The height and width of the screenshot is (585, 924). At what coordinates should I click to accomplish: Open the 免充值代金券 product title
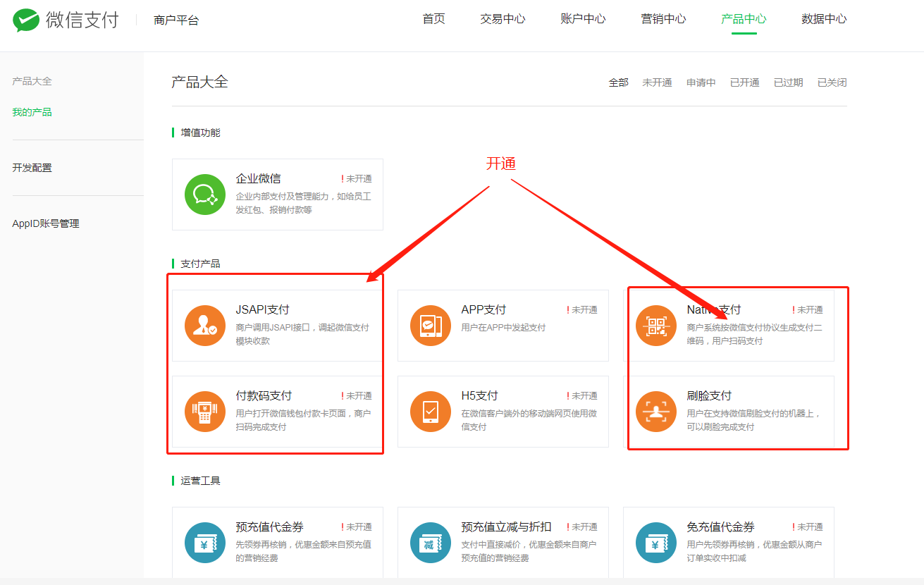pyautogui.click(x=720, y=526)
